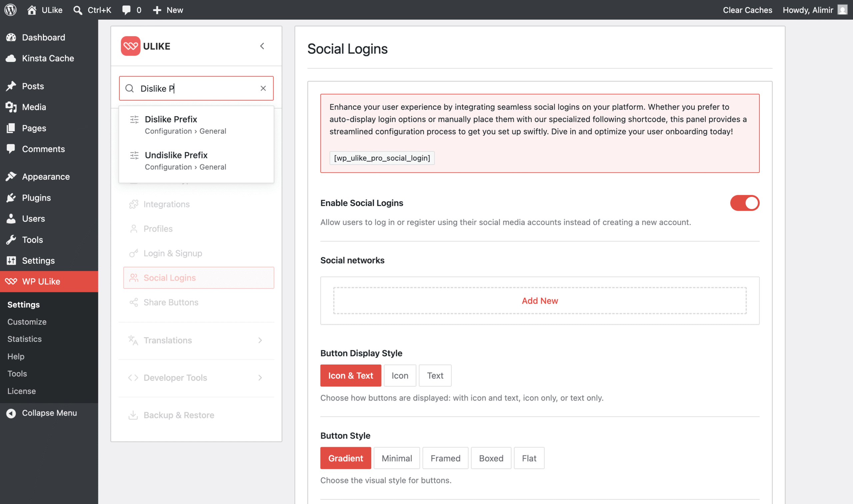The image size is (853, 504).
Task: Select Dislike Prefix search result
Action: pyautogui.click(x=196, y=125)
